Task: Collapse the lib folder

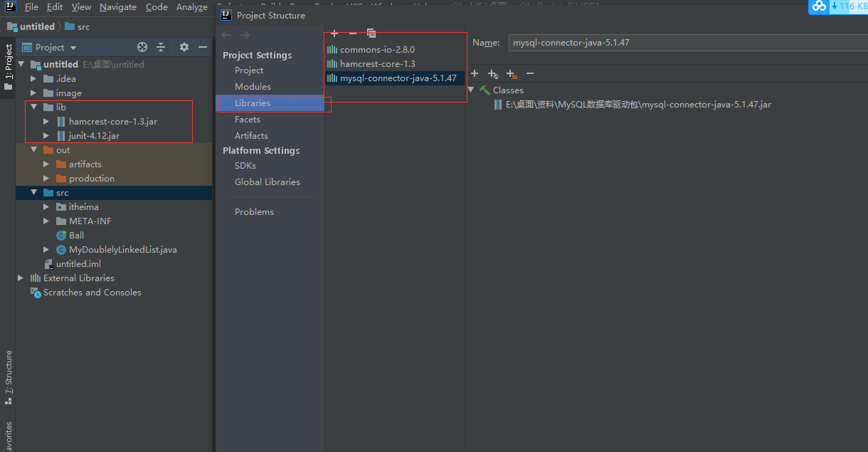Action: coord(33,107)
